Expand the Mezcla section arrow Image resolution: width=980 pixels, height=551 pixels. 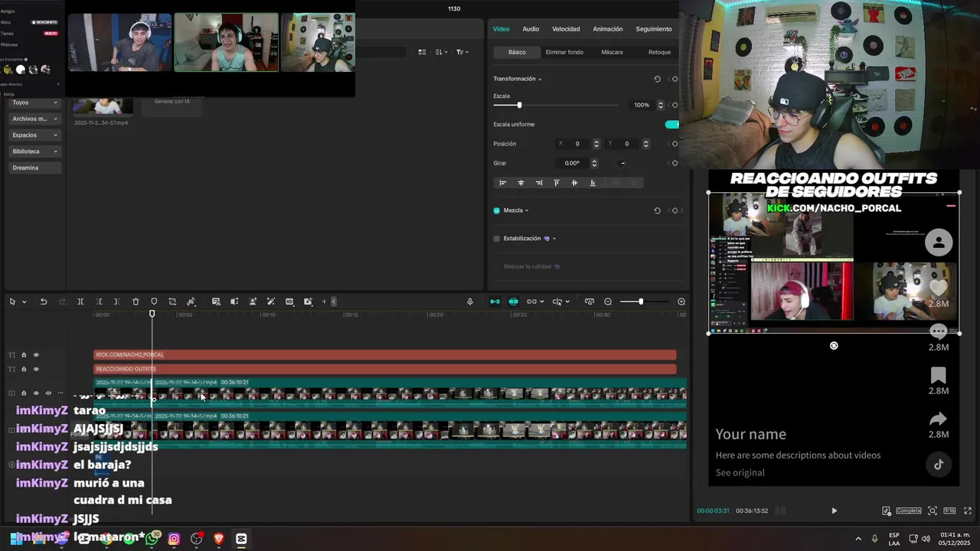527,210
